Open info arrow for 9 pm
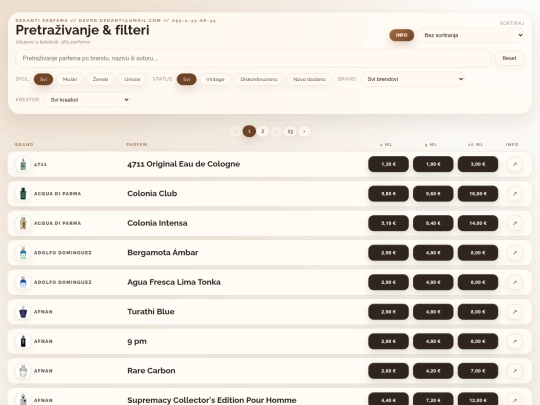Image resolution: width=540 pixels, height=405 pixels. click(x=515, y=341)
